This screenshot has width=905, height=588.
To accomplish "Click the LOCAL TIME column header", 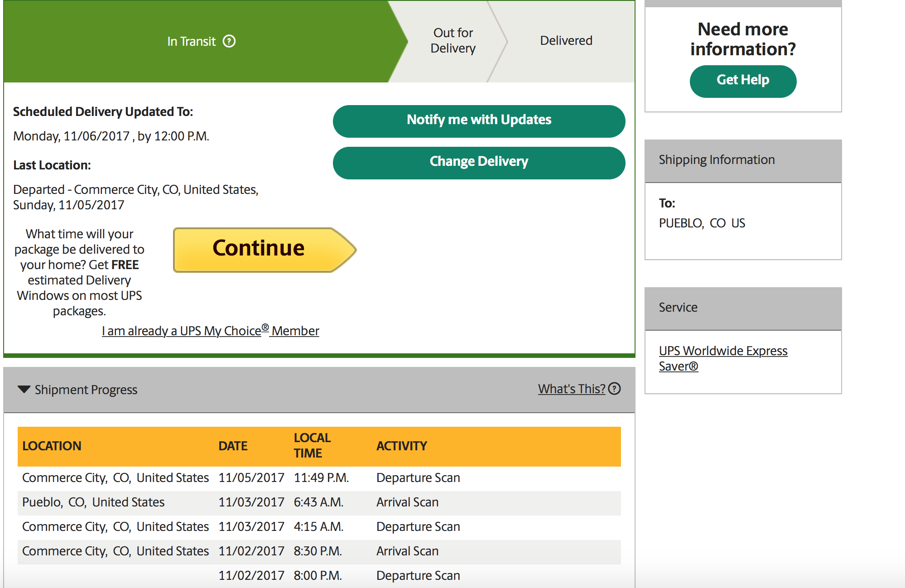I will [x=312, y=445].
